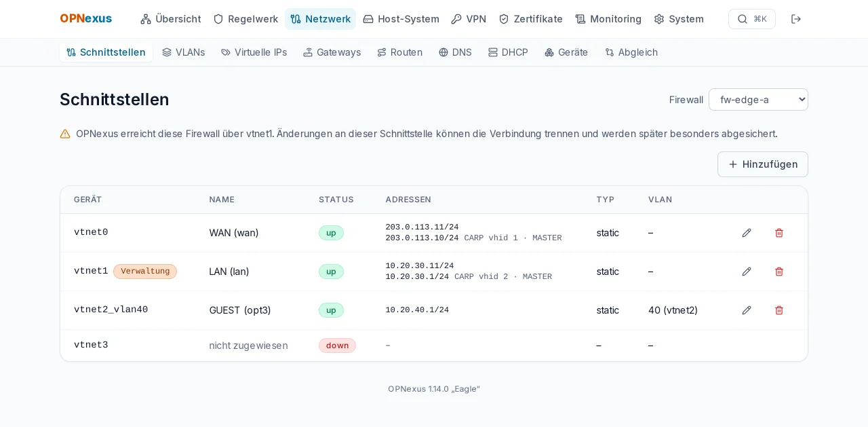
Task: Open the Übersicht menu item
Action: pyautogui.click(x=171, y=19)
